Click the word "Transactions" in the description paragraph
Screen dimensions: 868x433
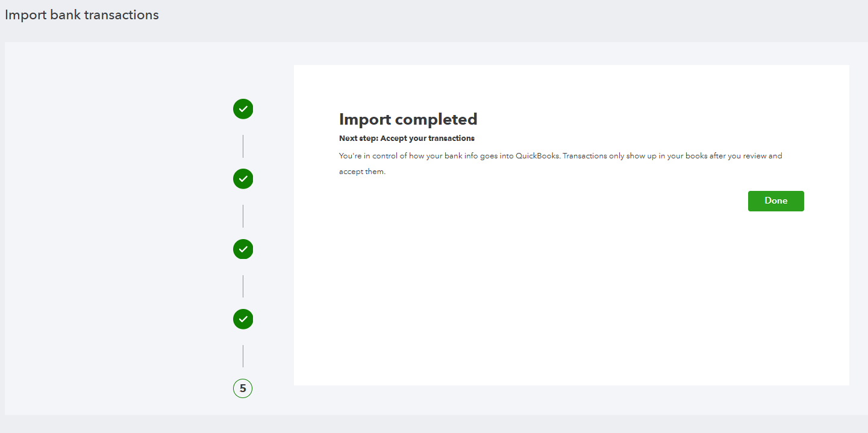[586, 156]
